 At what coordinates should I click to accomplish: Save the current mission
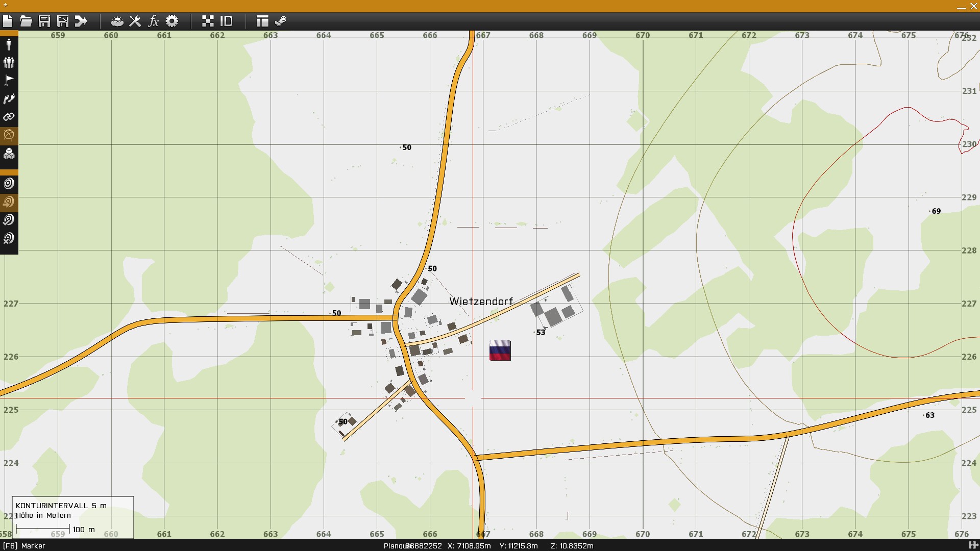[x=44, y=21]
